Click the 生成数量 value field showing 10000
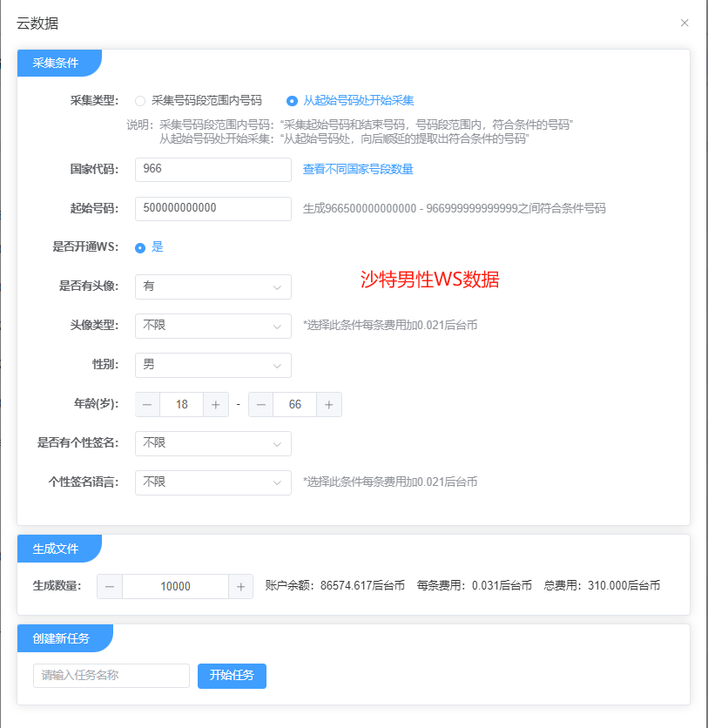708x728 pixels. click(176, 586)
